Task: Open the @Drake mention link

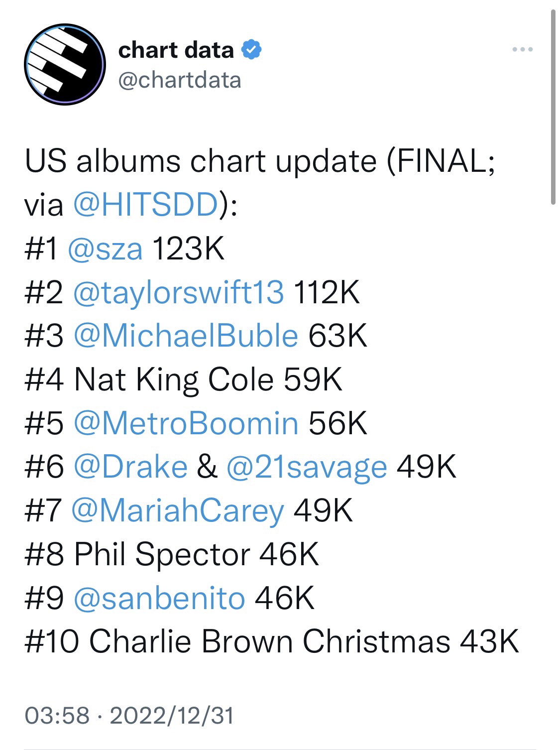Action: 130,467
